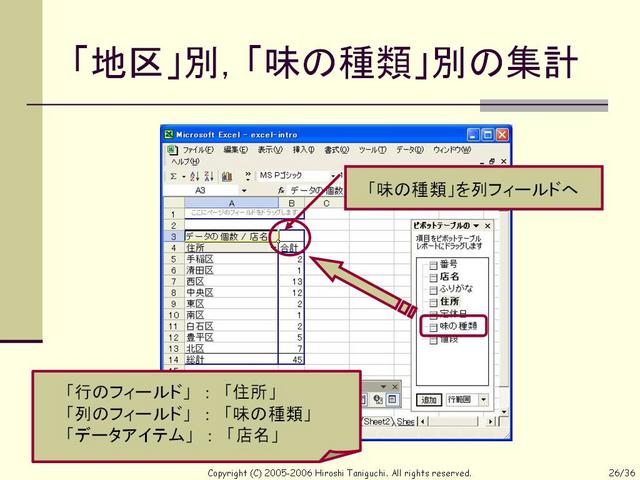Open the 表示(V) menu
Image resolution: width=640 pixels, height=480 pixels.
[270, 150]
